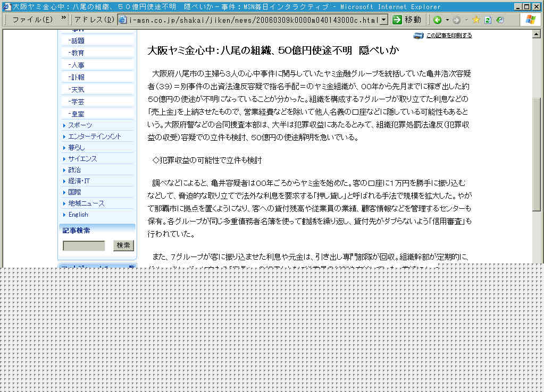
Task: Open the address bar dropdown list
Action: [x=384, y=20]
